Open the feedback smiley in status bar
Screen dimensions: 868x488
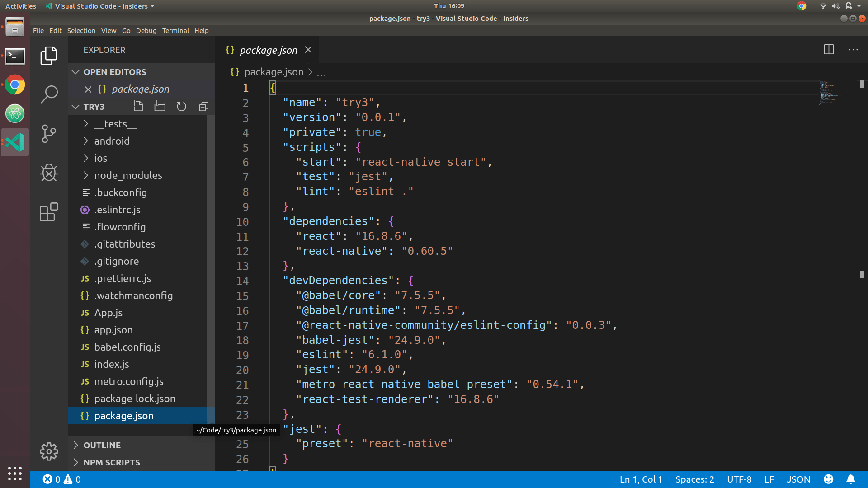(x=828, y=479)
